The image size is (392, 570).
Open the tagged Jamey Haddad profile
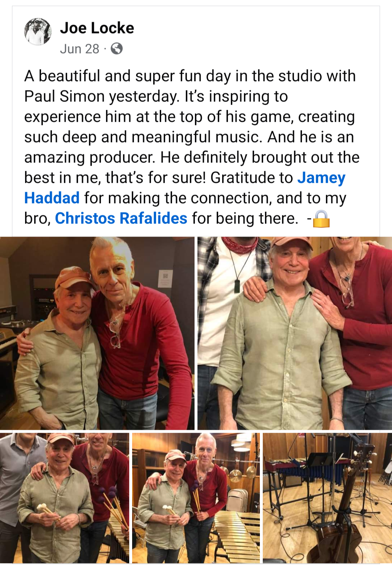pyautogui.click(x=321, y=178)
